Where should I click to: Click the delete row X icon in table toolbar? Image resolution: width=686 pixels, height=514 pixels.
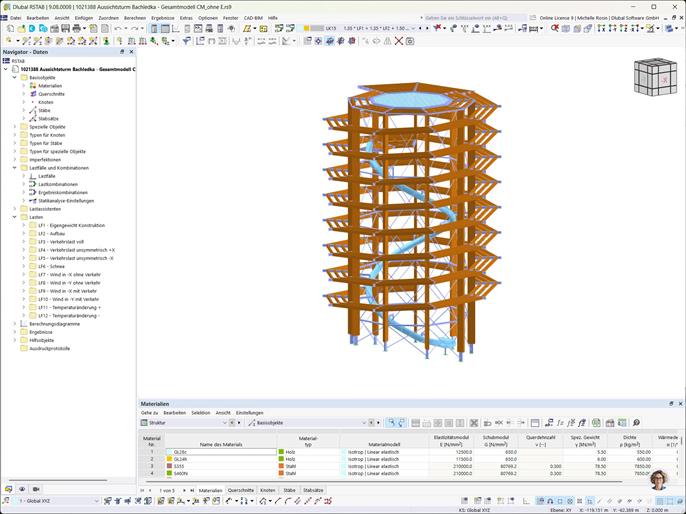coord(474,423)
